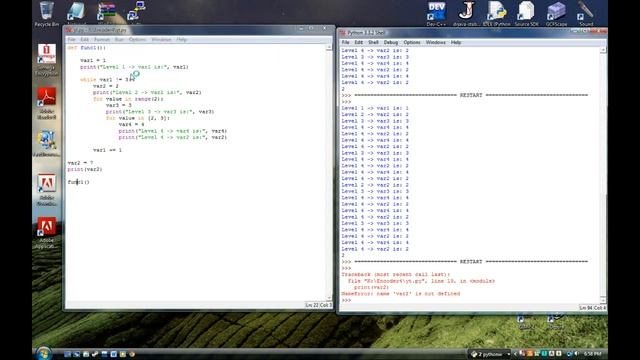Click the editor status bar 'Ln: 22 Col: 3'
The image size is (640, 360).
pyautogui.click(x=318, y=305)
